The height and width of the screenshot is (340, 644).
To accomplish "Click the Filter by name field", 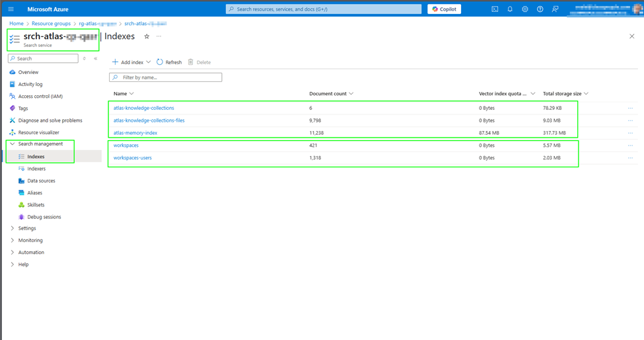I will (x=166, y=77).
